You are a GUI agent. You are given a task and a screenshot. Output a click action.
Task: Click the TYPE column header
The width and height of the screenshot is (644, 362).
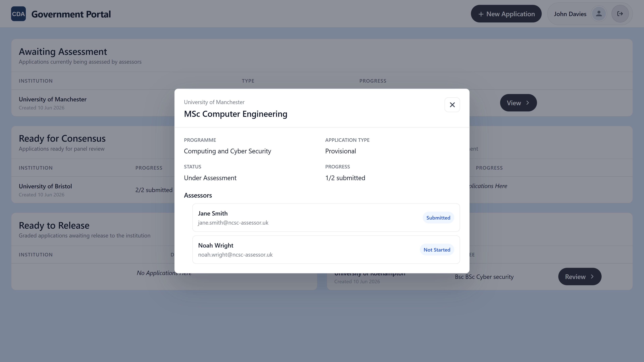point(248,81)
